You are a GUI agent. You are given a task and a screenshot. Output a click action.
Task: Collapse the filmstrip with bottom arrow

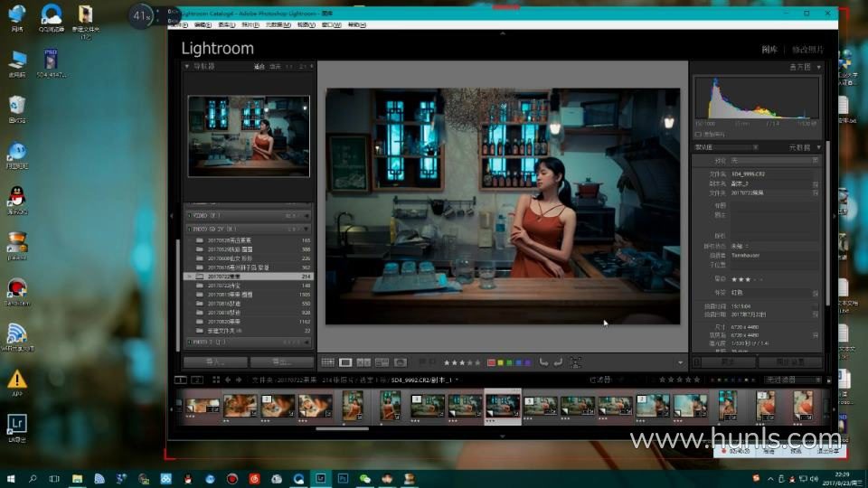503,436
